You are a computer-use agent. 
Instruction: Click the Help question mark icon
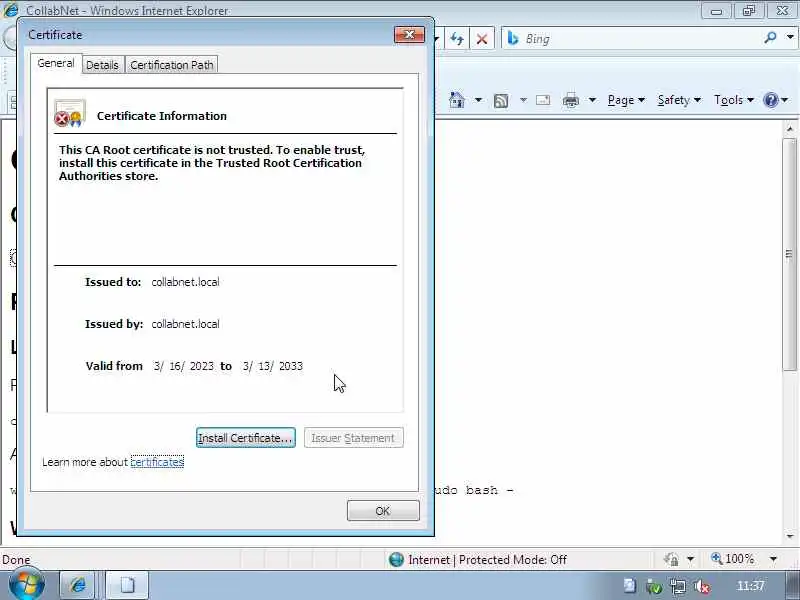pos(770,100)
